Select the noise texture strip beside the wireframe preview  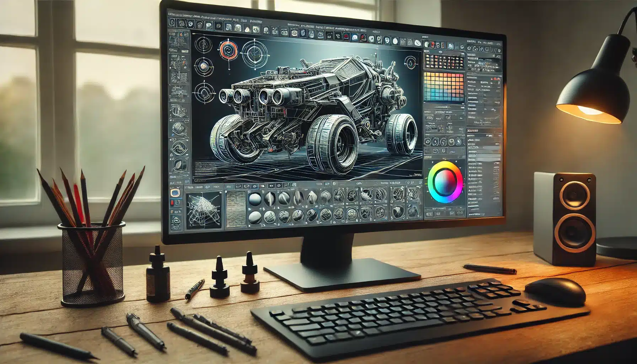tap(236, 209)
